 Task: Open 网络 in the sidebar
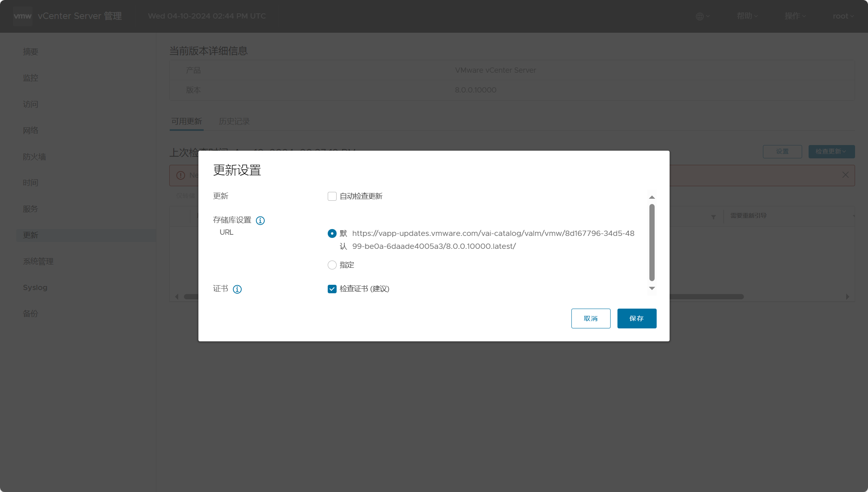[x=31, y=130]
